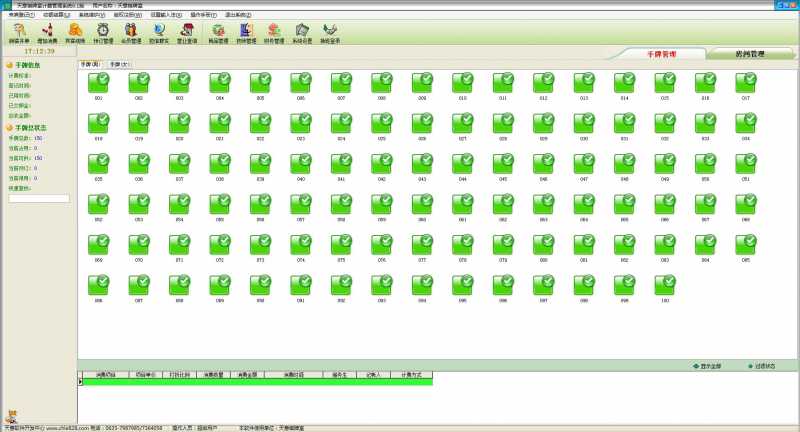The width and height of the screenshot is (800, 432).
Task: Click the 换班登录 toolbar icon
Action: [330, 33]
